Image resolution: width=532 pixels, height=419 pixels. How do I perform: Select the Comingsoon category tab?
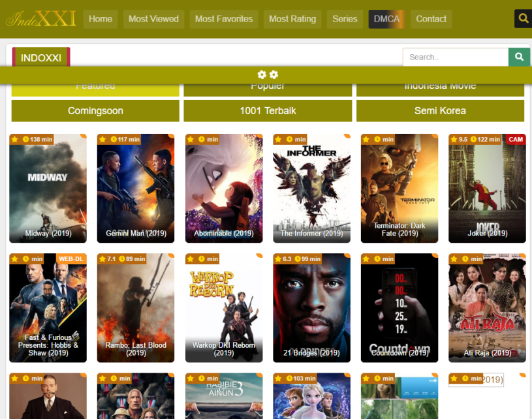[95, 111]
